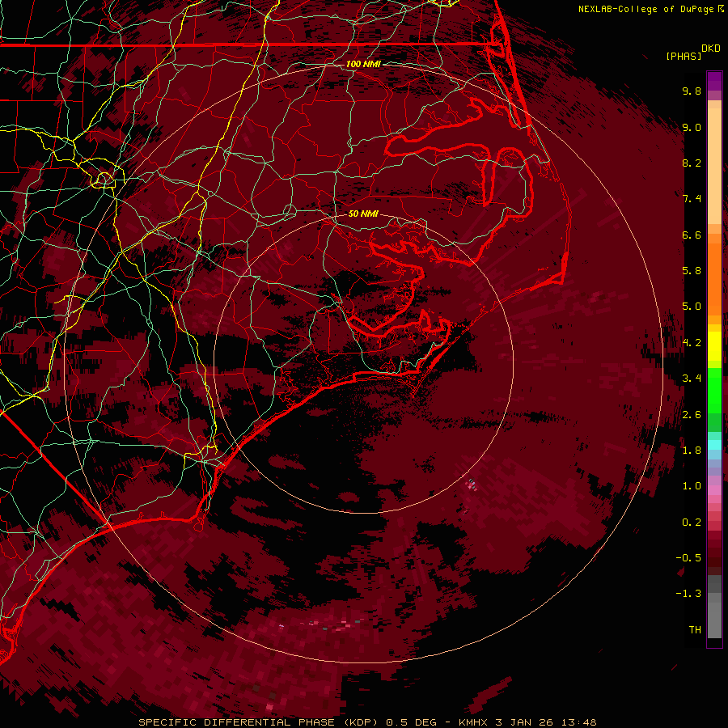728x728 pixels.
Task: Click the 0.2 value on the color scale
Action: (x=692, y=523)
